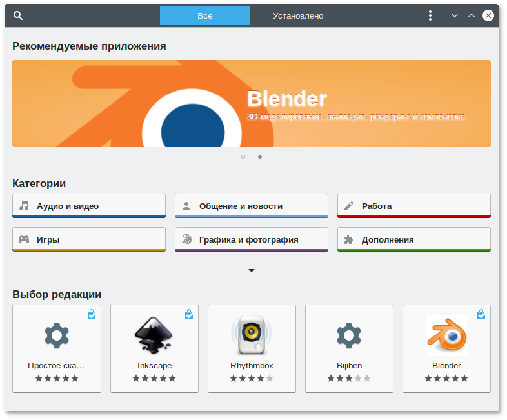The width and height of the screenshot is (507, 420).
Task: Click the installed badge on Inkscape card
Action: tap(189, 314)
